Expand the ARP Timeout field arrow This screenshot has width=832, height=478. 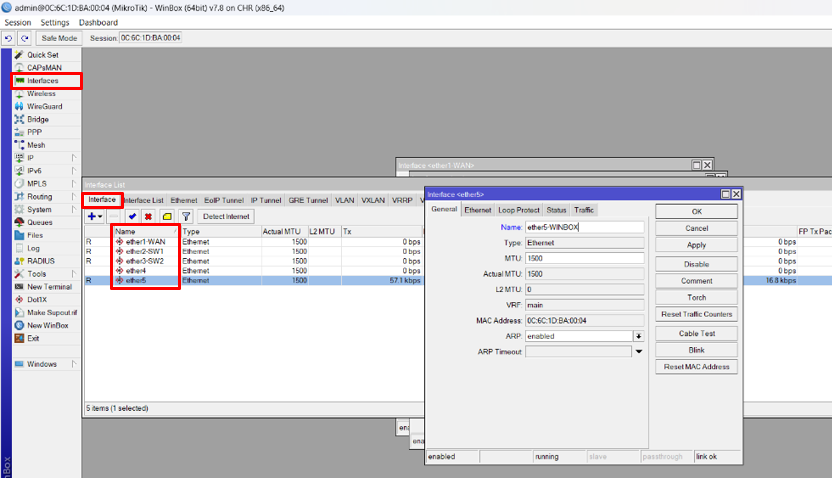638,351
